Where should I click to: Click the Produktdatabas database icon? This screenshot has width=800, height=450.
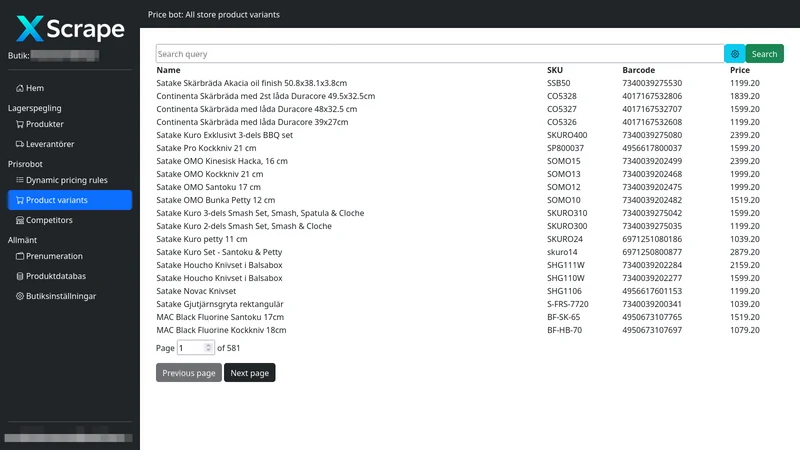[x=20, y=276]
